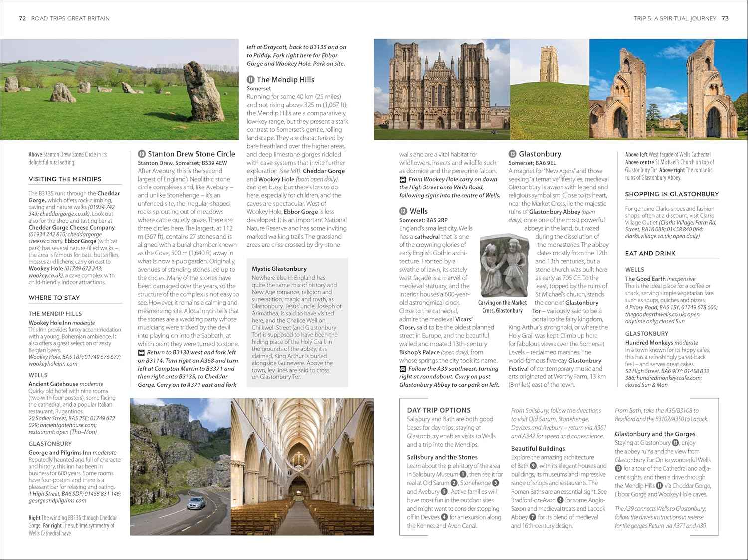This screenshot has height=560, width=748.
Task: Select the 'WHERE TO STAY' sidebar heading
Action: point(54,298)
